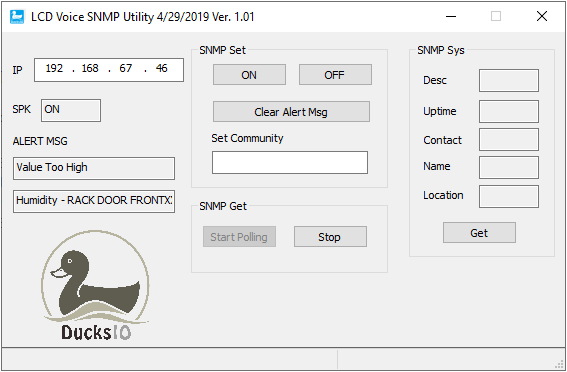Click the Uptime field in SNMP Sys
This screenshot has height=372, width=567.
pos(509,111)
